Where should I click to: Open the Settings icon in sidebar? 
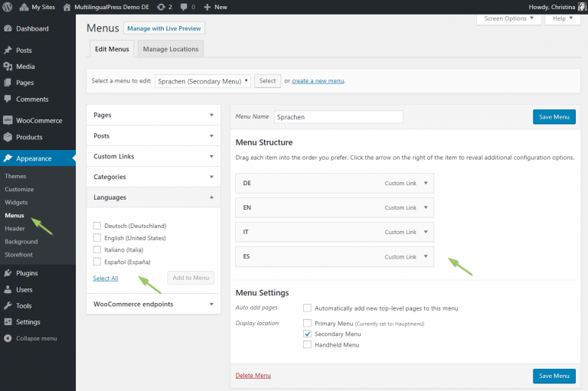(8, 322)
